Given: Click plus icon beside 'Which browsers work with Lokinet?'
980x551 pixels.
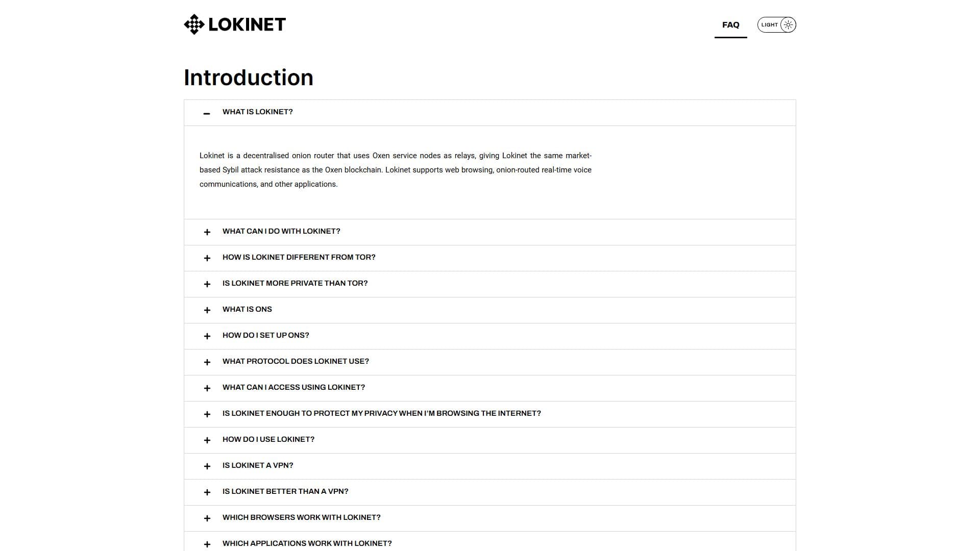Looking at the screenshot, I should pyautogui.click(x=207, y=518).
